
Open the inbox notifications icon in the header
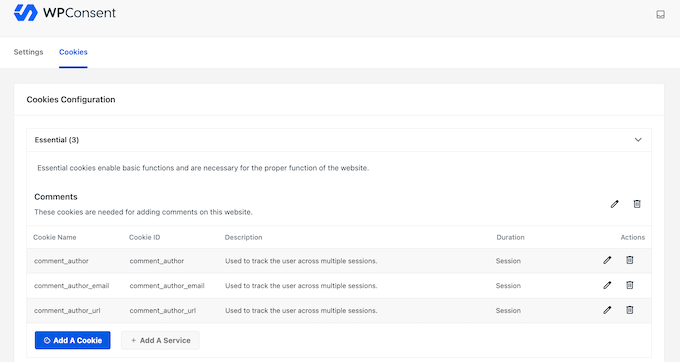(660, 15)
